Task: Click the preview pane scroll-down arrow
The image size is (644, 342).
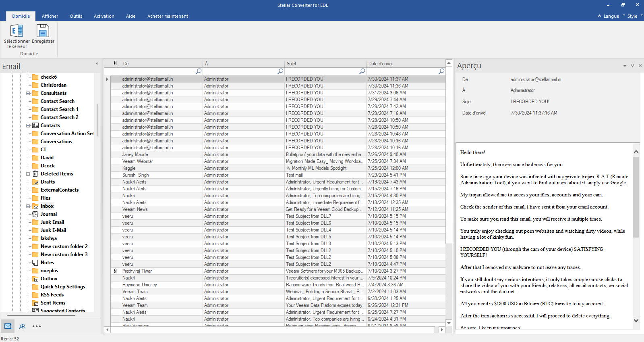Action: coord(636,321)
